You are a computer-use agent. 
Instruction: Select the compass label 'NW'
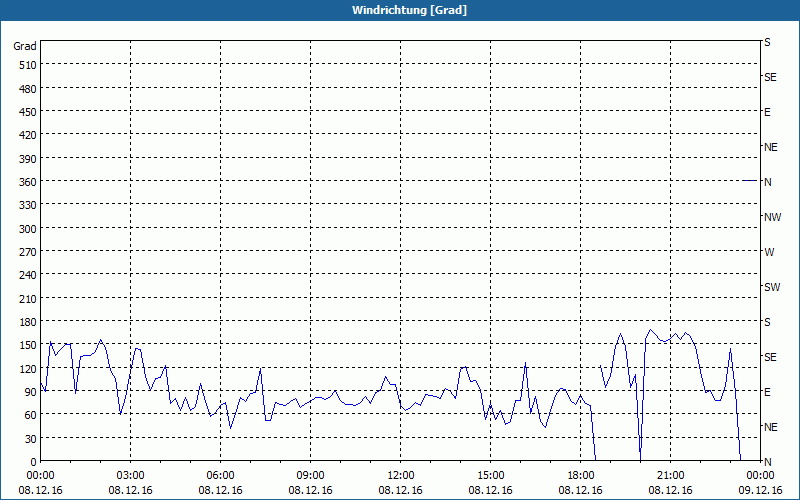[x=772, y=217]
